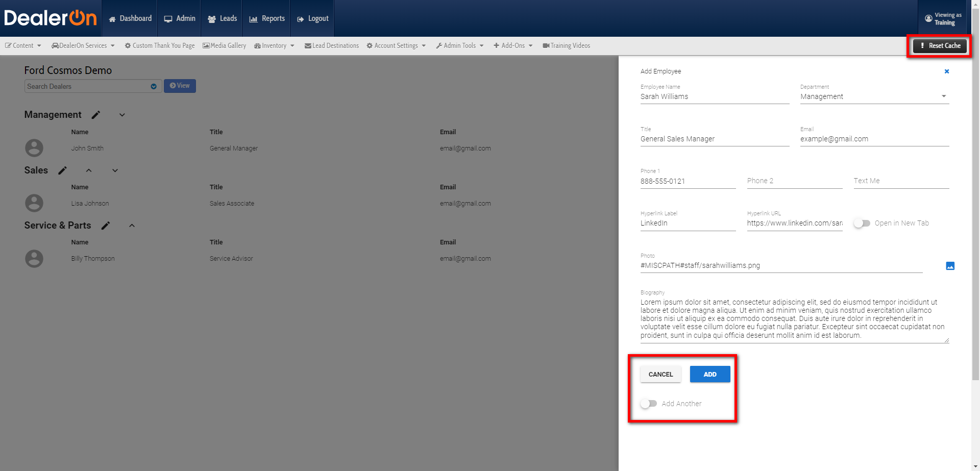Viewport: 980px width, 471px height.
Task: Close the Add Employee panel with the X
Action: [947, 71]
